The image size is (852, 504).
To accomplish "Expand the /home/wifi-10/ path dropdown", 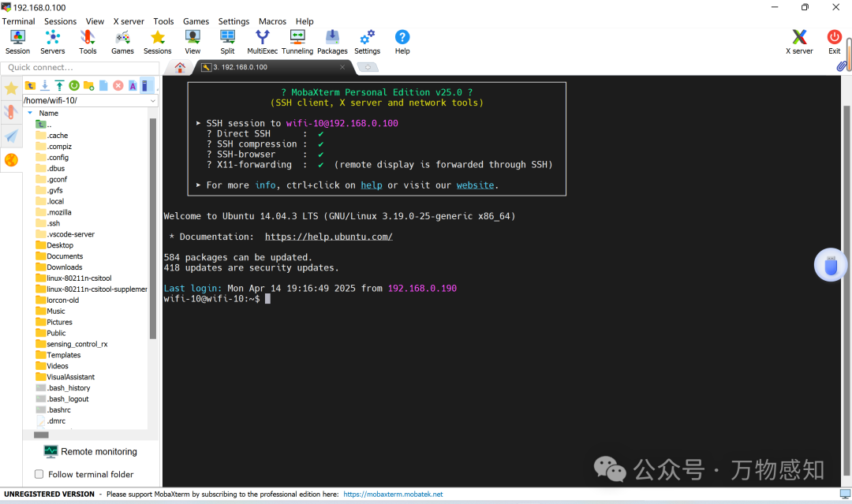I will tap(153, 101).
